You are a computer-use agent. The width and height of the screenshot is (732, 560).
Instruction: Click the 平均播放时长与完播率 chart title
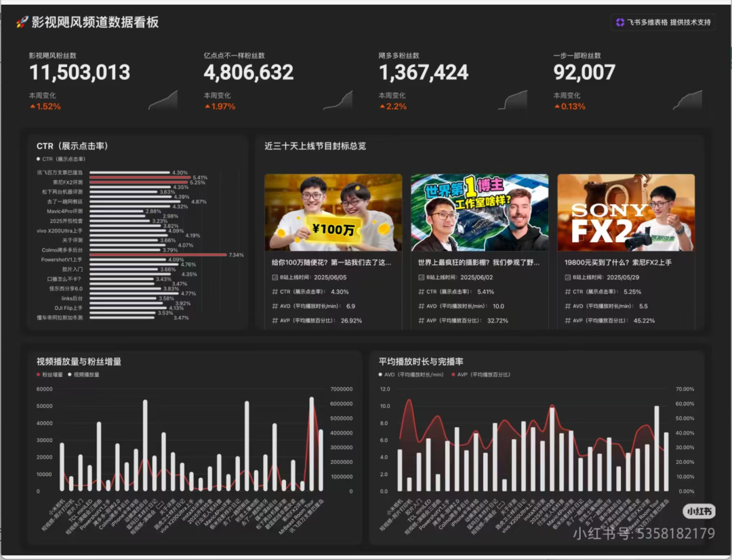pos(421,361)
